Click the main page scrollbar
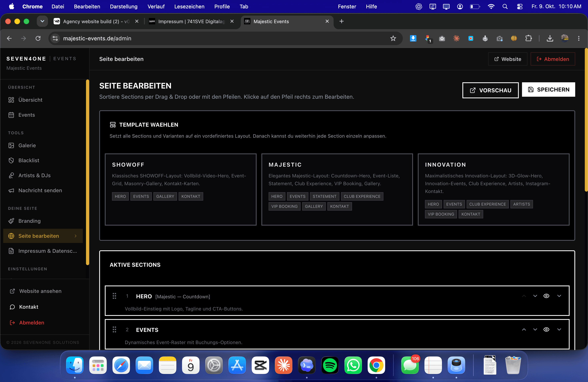This screenshot has width=588, height=382. coord(586,119)
